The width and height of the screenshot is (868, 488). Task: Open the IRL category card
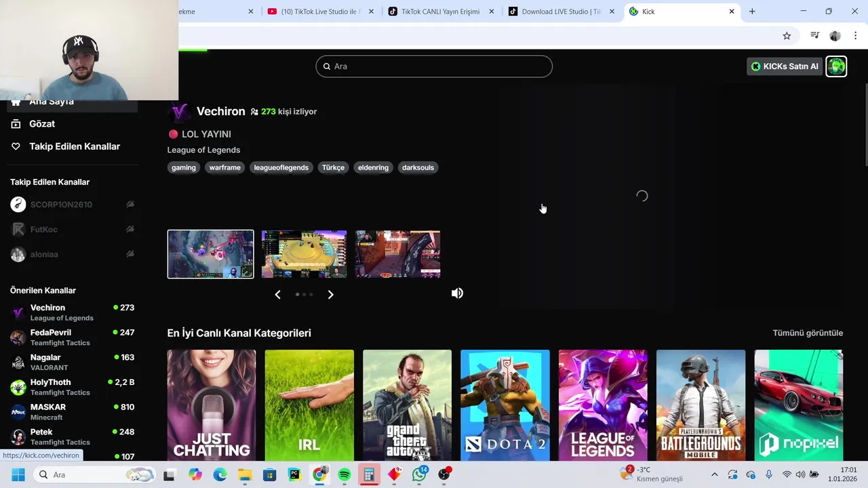click(x=309, y=405)
